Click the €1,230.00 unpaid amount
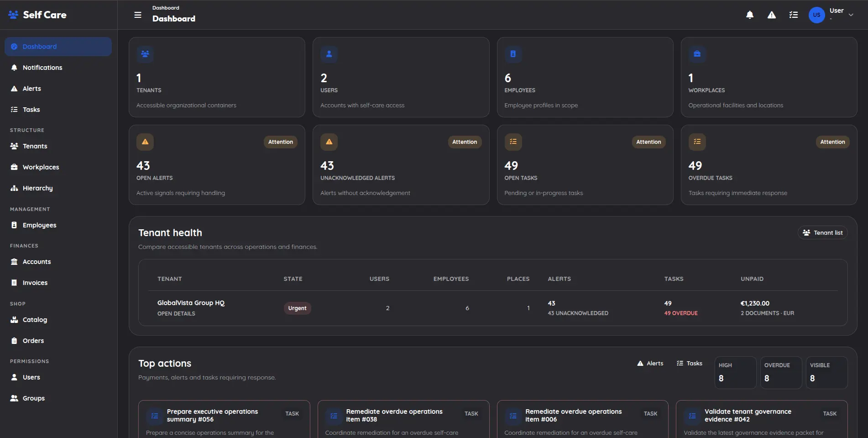This screenshot has width=868, height=438. click(755, 303)
